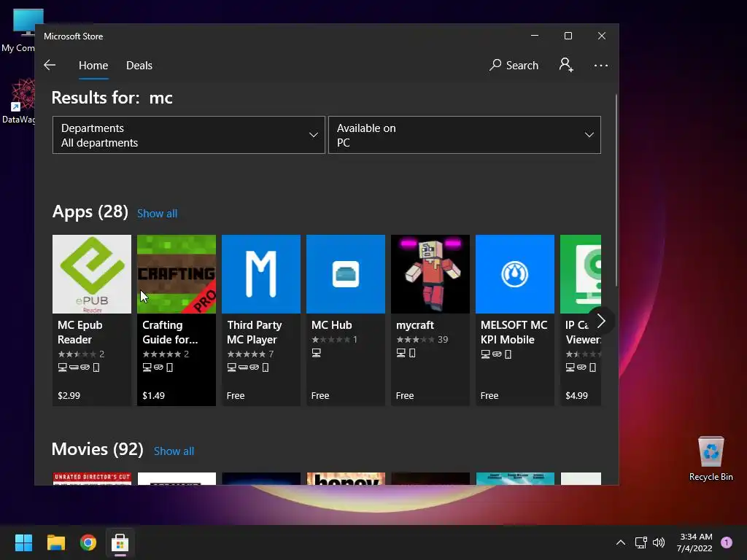
Task: Show all Apps results
Action: [158, 214]
